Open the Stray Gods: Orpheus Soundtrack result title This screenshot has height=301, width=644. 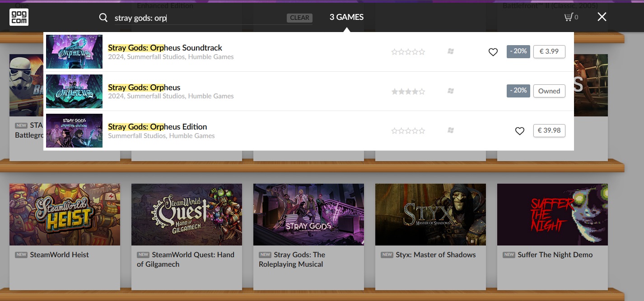click(165, 48)
